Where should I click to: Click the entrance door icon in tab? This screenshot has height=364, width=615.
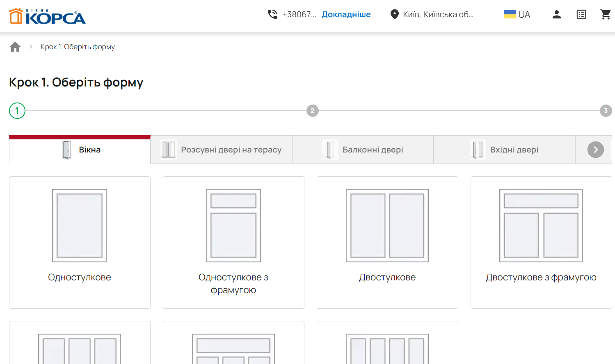(478, 150)
